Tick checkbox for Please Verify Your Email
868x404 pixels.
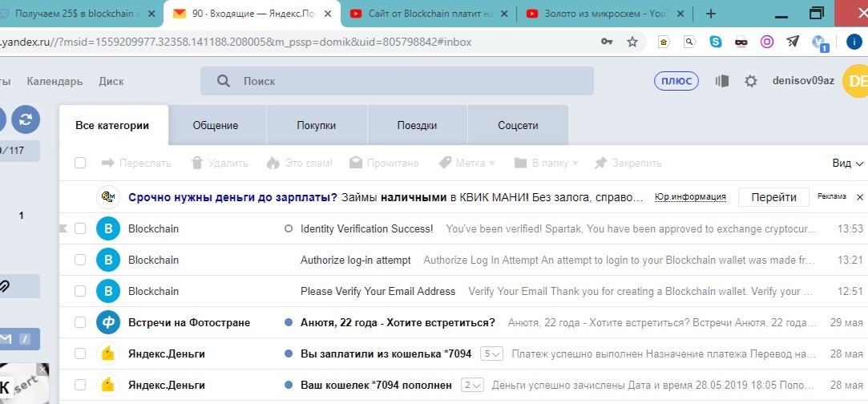80,291
